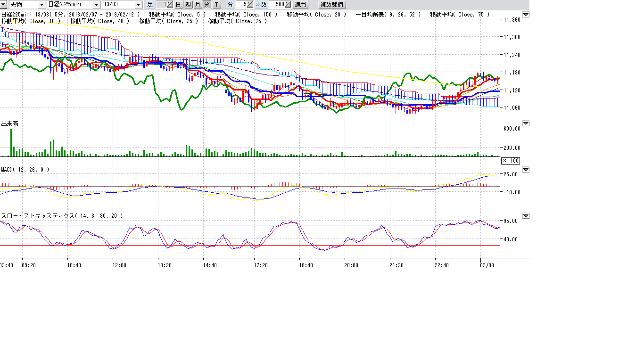The width and height of the screenshot is (644, 362).
Task: Click the 複数銘柄 multiple symbols button
Action: pos(332,4)
